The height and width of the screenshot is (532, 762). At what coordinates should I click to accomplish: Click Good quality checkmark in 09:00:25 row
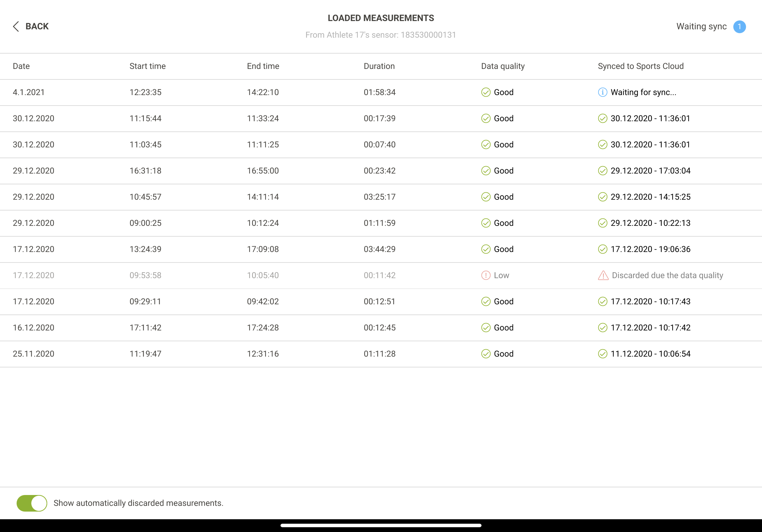[486, 223]
